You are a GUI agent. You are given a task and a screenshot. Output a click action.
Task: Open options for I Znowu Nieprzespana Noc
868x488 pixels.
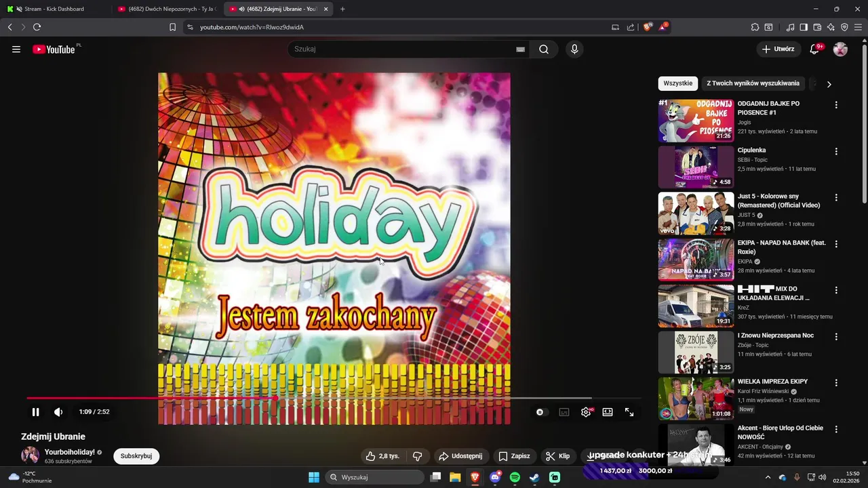(836, 336)
